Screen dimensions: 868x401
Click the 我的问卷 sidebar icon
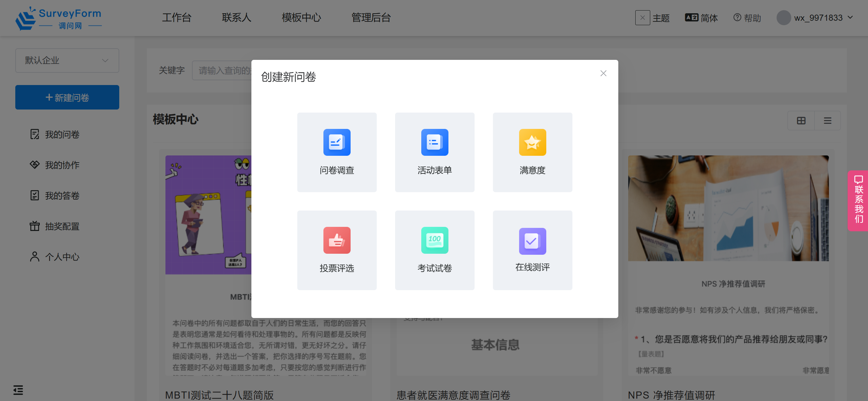35,134
